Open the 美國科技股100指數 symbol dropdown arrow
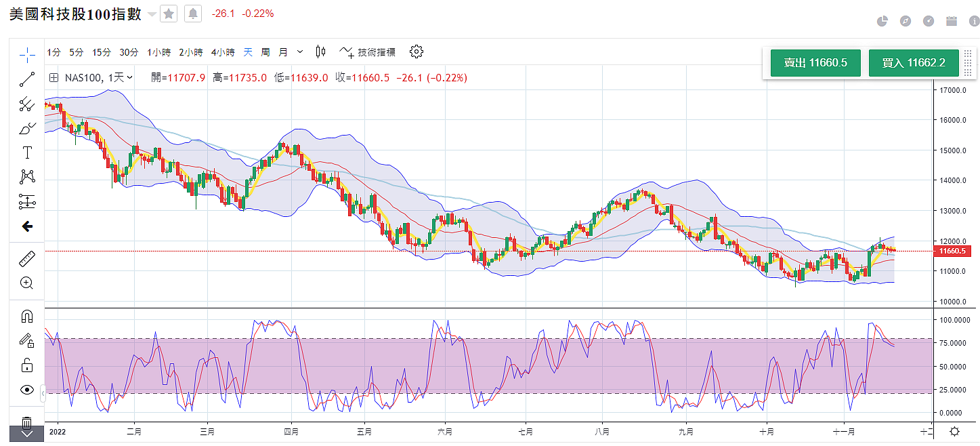980x446 pixels. 151,14
